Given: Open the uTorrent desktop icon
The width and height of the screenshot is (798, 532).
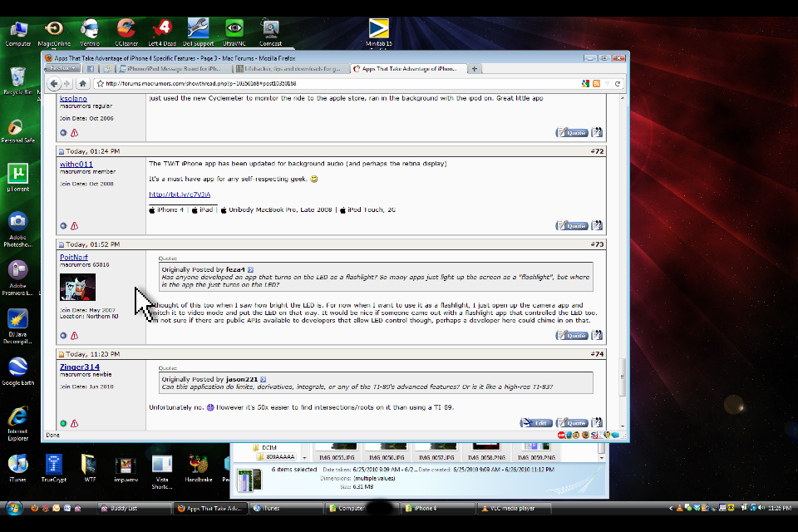Looking at the screenshot, I should click(x=17, y=178).
